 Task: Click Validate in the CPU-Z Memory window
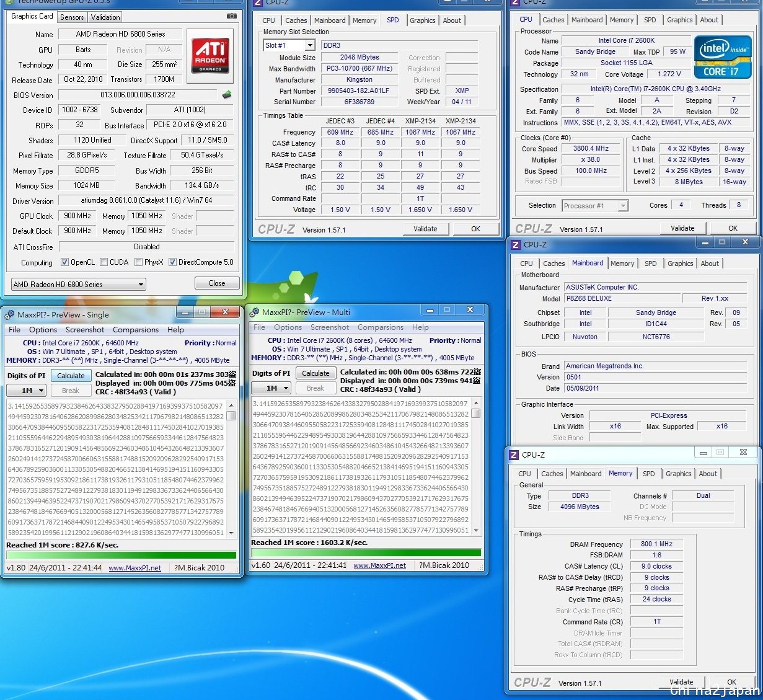point(681,682)
